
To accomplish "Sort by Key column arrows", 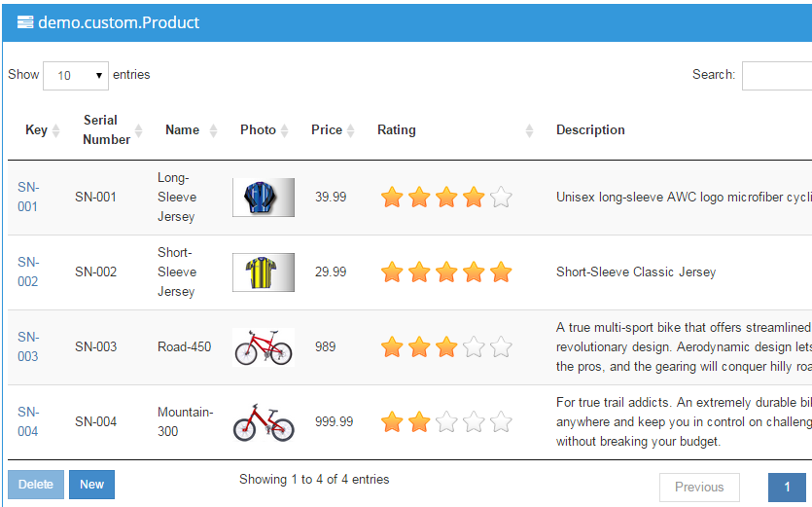I will tap(56, 130).
